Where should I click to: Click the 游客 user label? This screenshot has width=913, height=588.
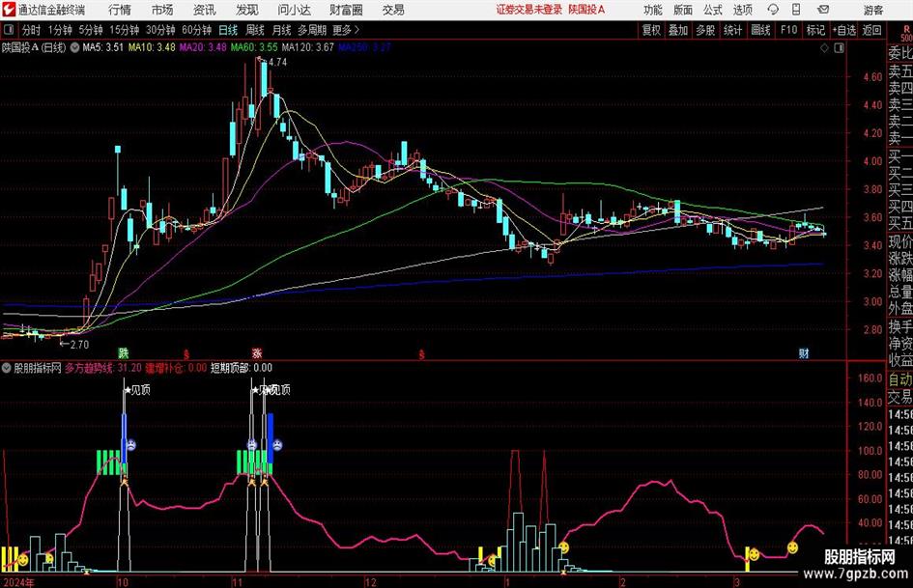pyautogui.click(x=873, y=10)
